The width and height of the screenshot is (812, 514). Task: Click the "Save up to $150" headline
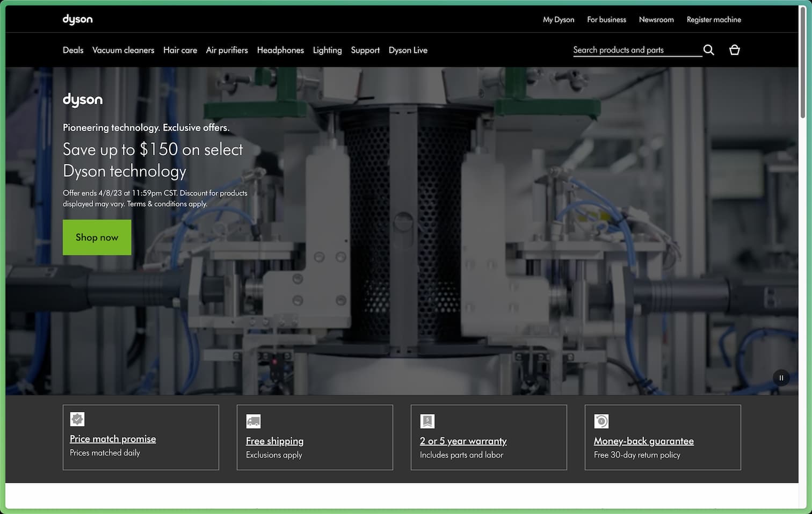(x=153, y=160)
